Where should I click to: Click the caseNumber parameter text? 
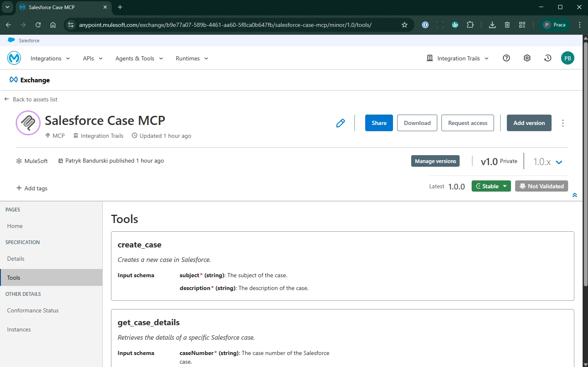(196, 353)
